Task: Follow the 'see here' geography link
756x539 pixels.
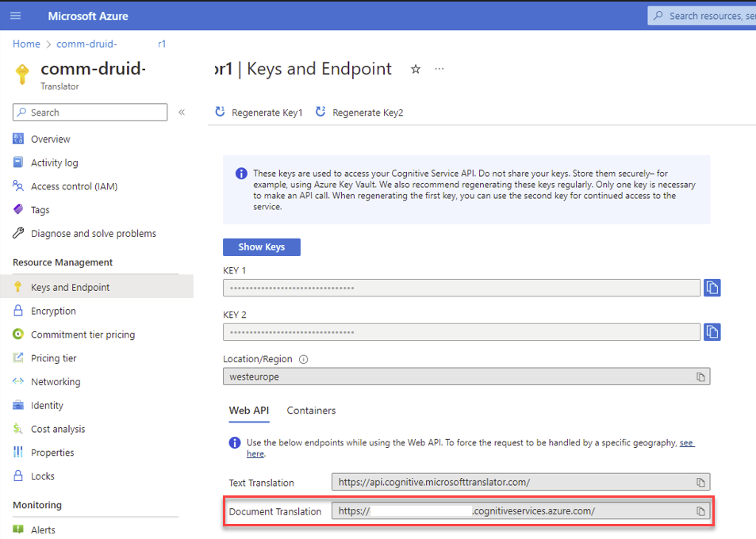Action: pyautogui.click(x=686, y=442)
